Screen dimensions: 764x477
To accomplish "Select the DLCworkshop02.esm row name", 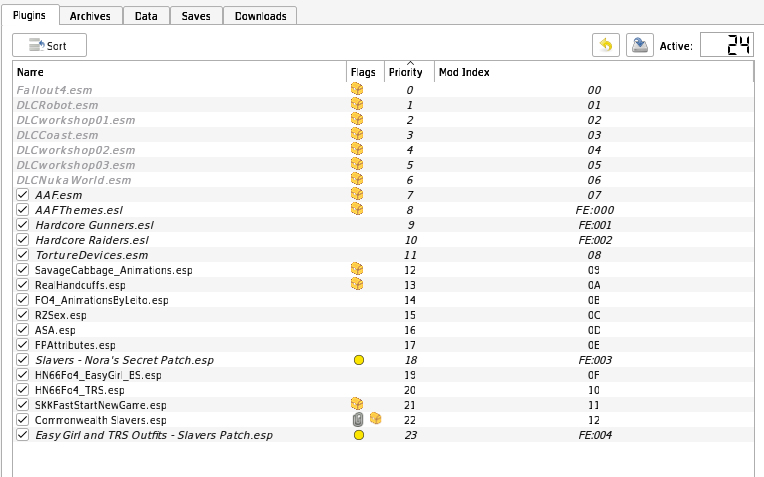I will pos(76,150).
